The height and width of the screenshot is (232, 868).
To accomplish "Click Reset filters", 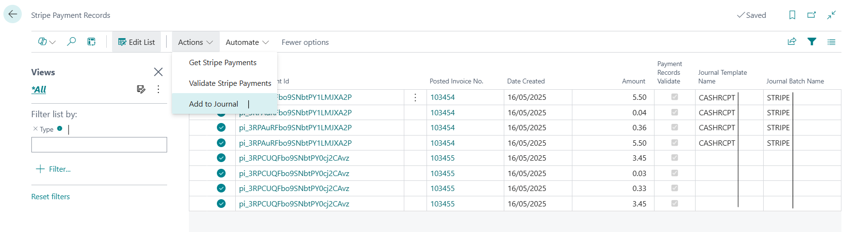I will pos(51,197).
